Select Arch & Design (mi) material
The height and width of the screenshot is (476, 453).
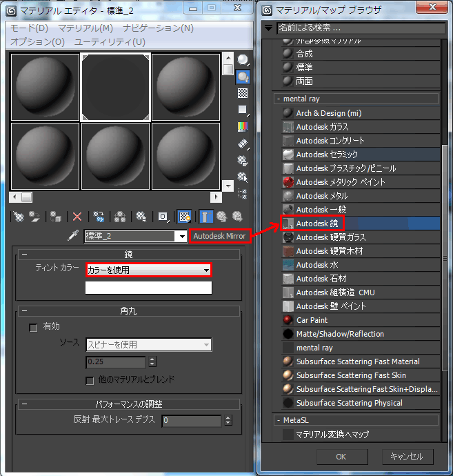(361, 113)
